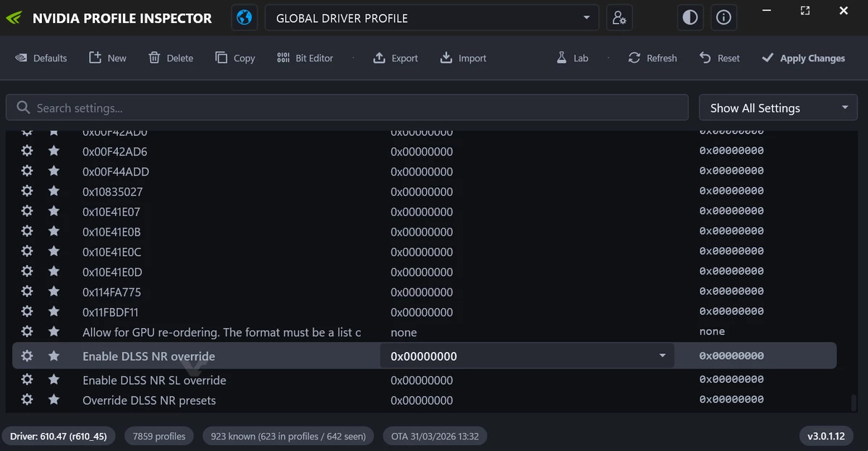Click the Driver: 610.47 status badge

(59, 436)
